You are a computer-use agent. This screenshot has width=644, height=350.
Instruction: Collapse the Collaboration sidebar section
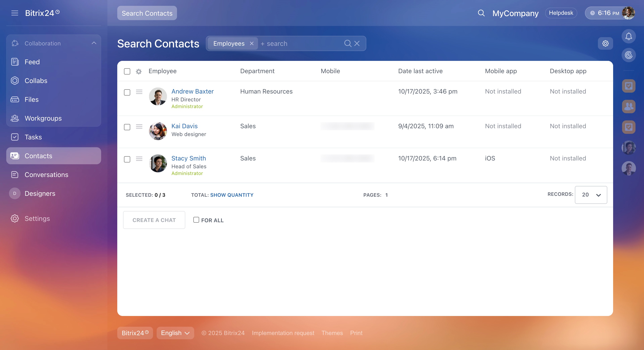coord(94,43)
